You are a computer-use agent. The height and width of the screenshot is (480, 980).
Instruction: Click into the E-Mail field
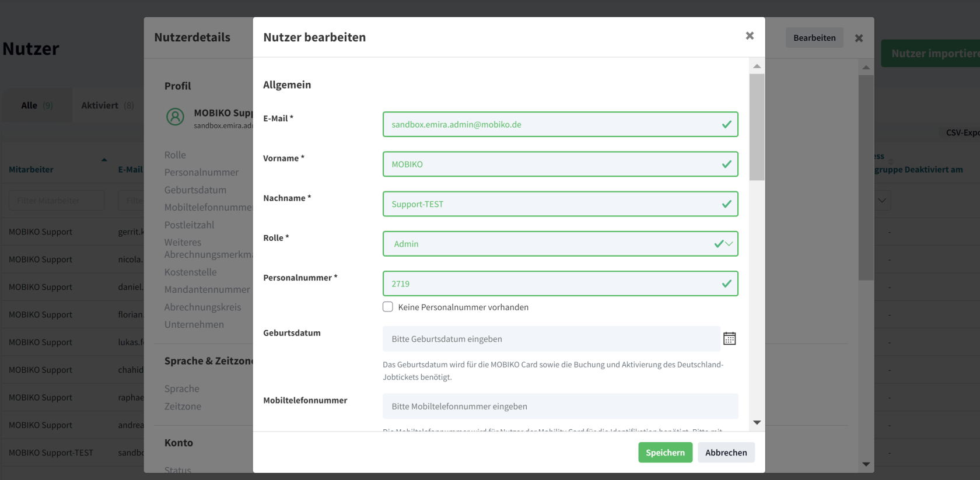tap(551, 125)
